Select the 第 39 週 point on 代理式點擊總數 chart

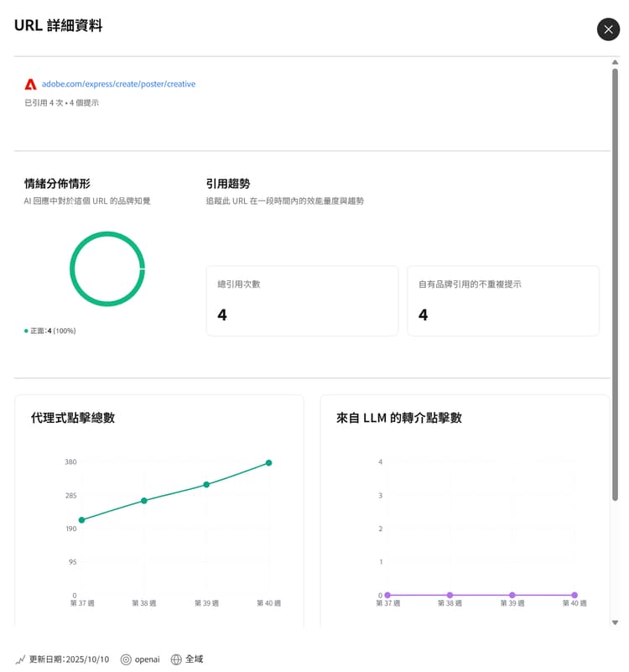(206, 484)
